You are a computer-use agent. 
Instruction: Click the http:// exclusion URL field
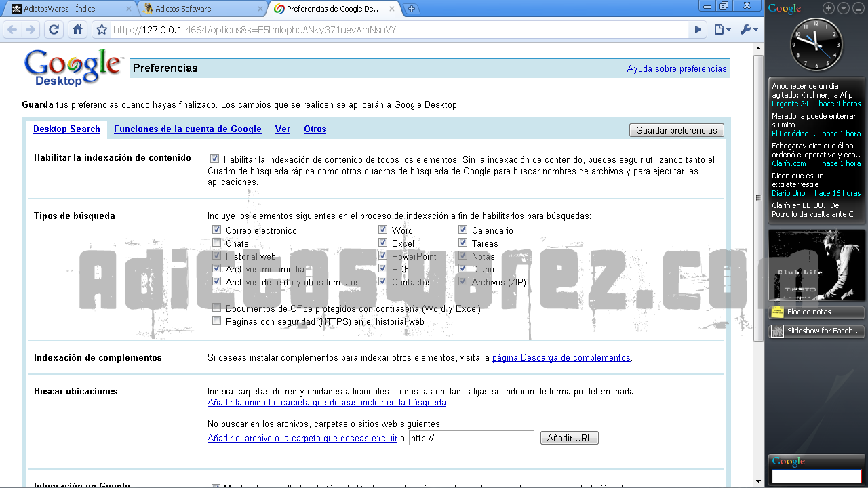click(x=471, y=438)
